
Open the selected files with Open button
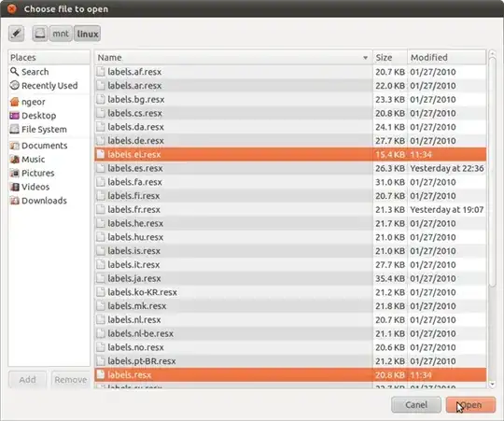[x=471, y=405]
